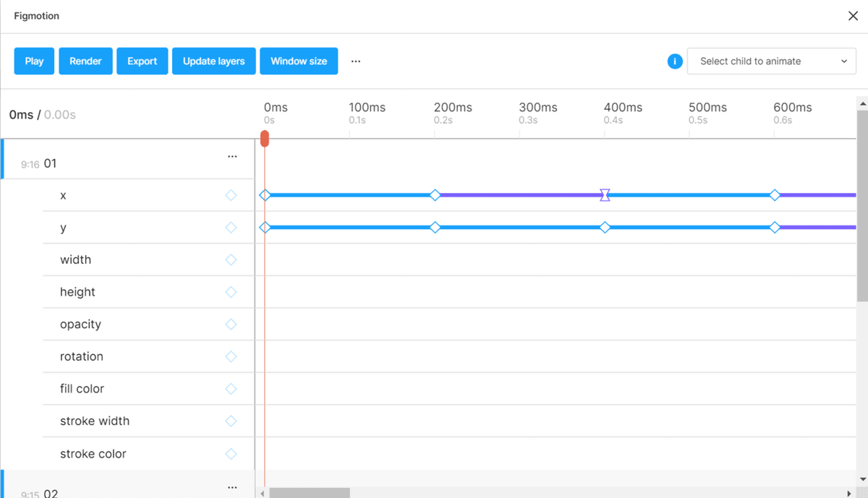Select the x-track hourglass keyframe at 400ms
The image size is (868, 498).
pos(605,195)
